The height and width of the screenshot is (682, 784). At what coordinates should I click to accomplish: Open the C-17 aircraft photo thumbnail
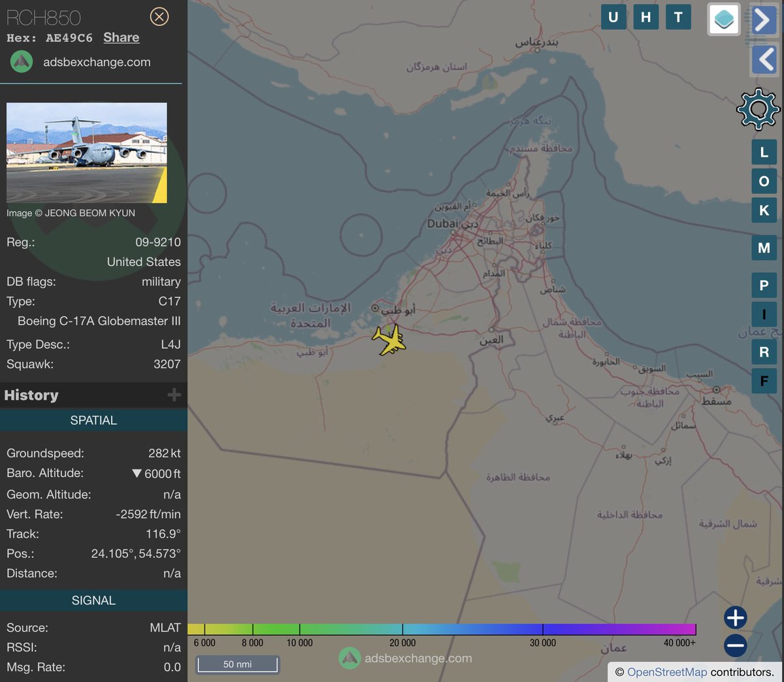coord(87,153)
